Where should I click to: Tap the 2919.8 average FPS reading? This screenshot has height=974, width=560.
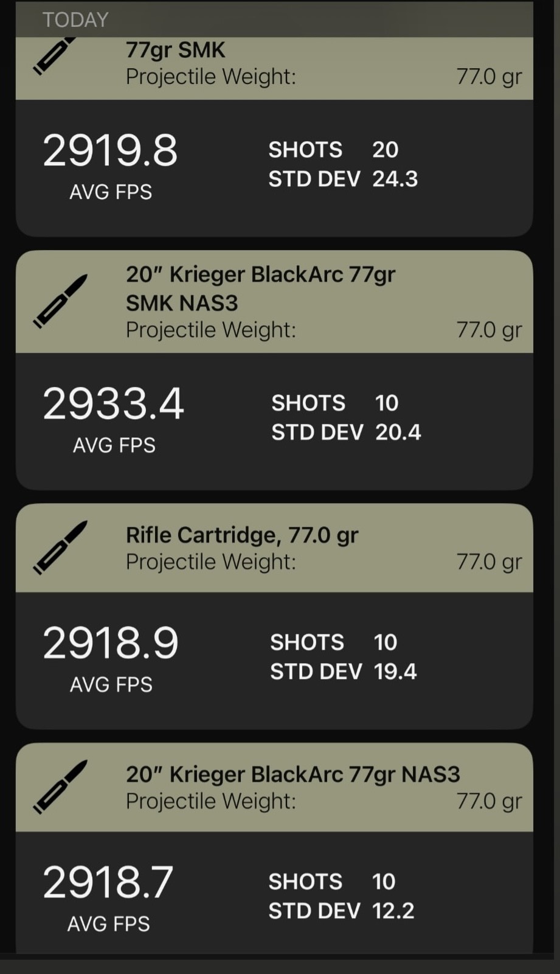click(110, 150)
